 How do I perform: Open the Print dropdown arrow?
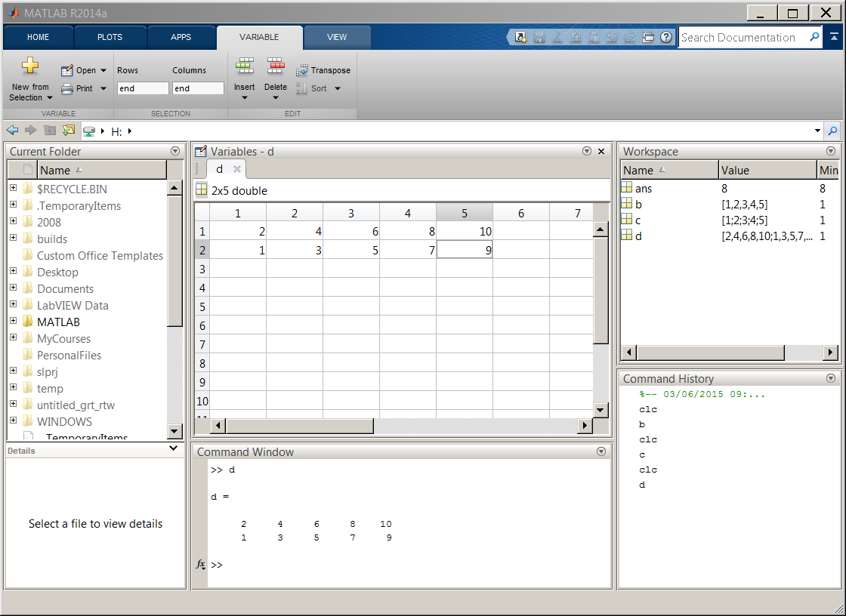103,88
